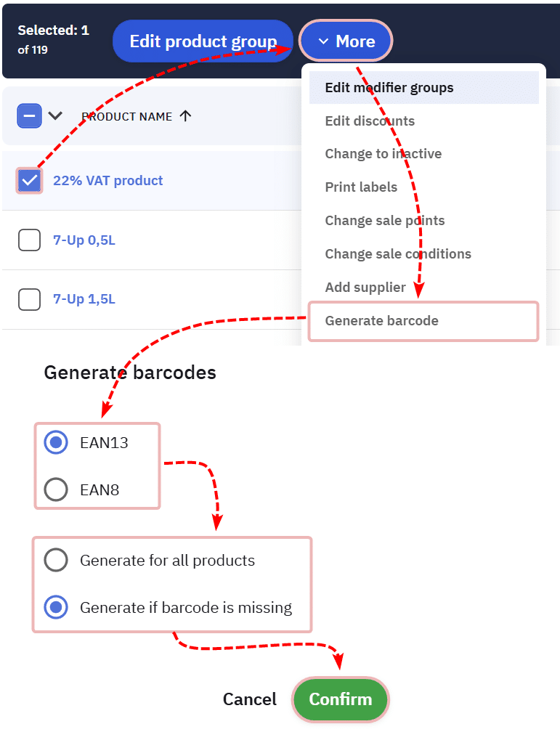Expand the selection options chevron
This screenshot has height=732, width=560.
55,116
